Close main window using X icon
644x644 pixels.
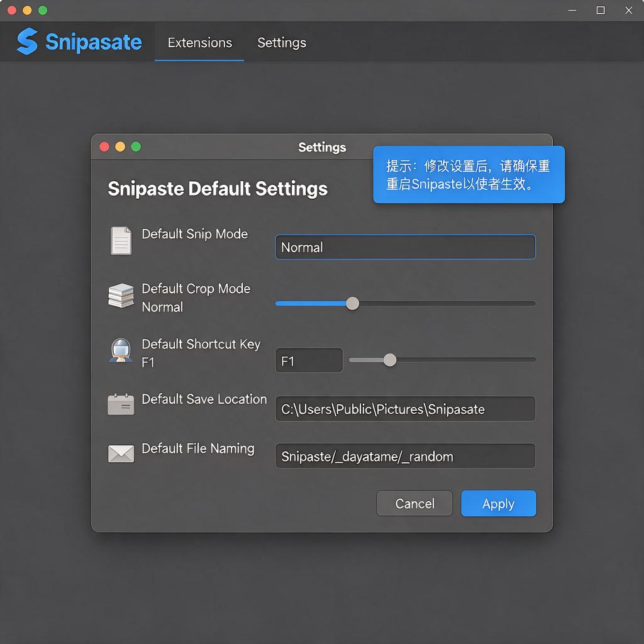pyautogui.click(x=628, y=10)
